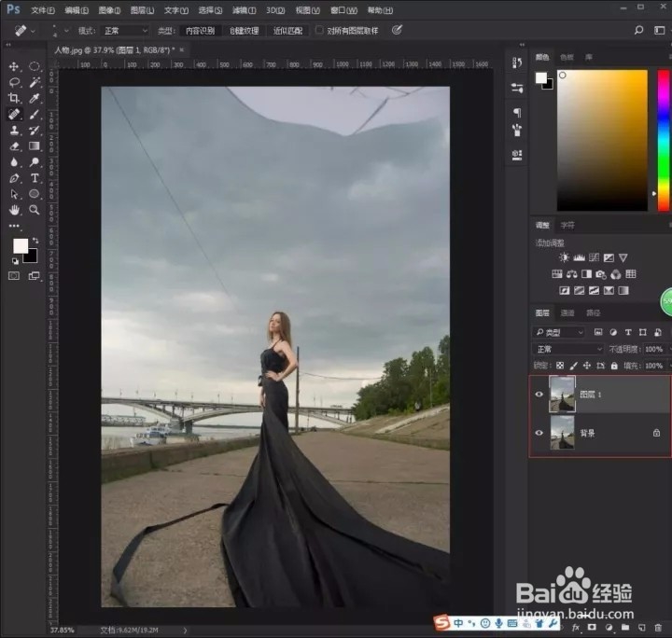Expand the status bar info arrow
Viewport: 672px width, 638px height.
click(185, 631)
